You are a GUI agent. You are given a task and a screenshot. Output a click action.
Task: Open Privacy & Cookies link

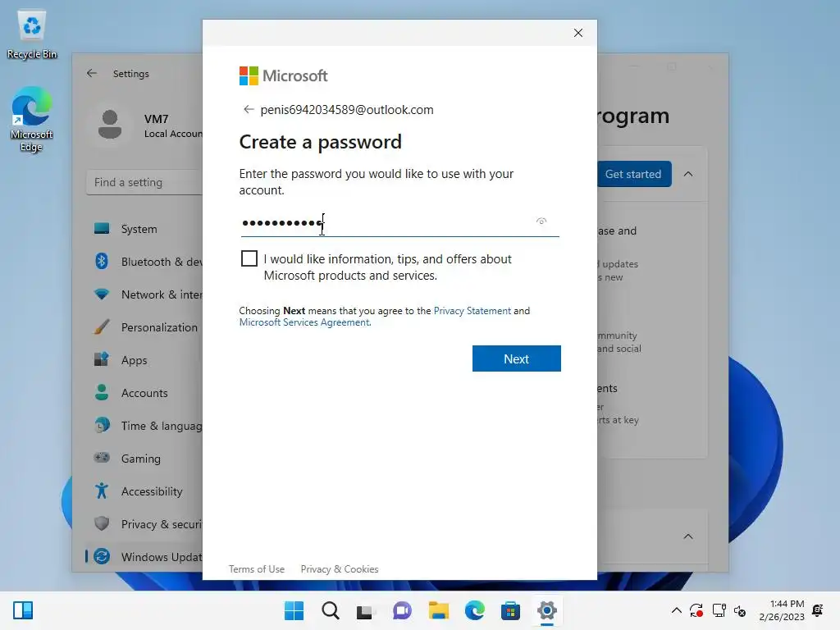(340, 569)
